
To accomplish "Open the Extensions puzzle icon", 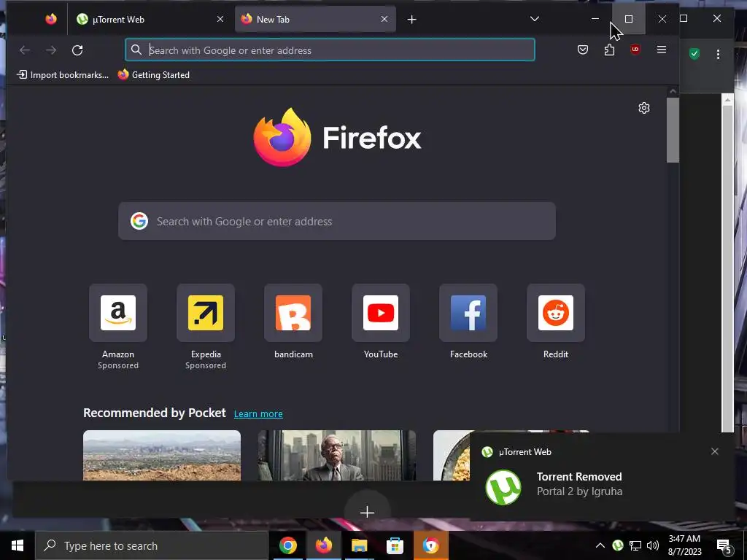I will click(x=609, y=50).
